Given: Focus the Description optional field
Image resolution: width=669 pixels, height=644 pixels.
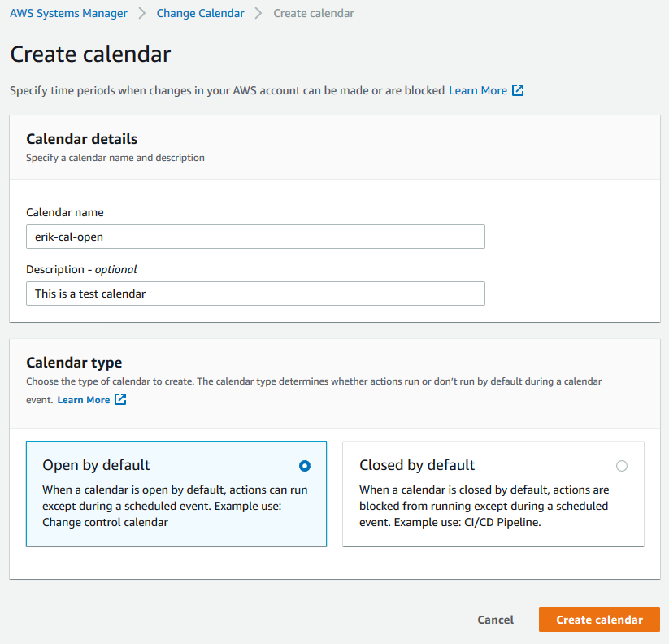Looking at the screenshot, I should [255, 294].
